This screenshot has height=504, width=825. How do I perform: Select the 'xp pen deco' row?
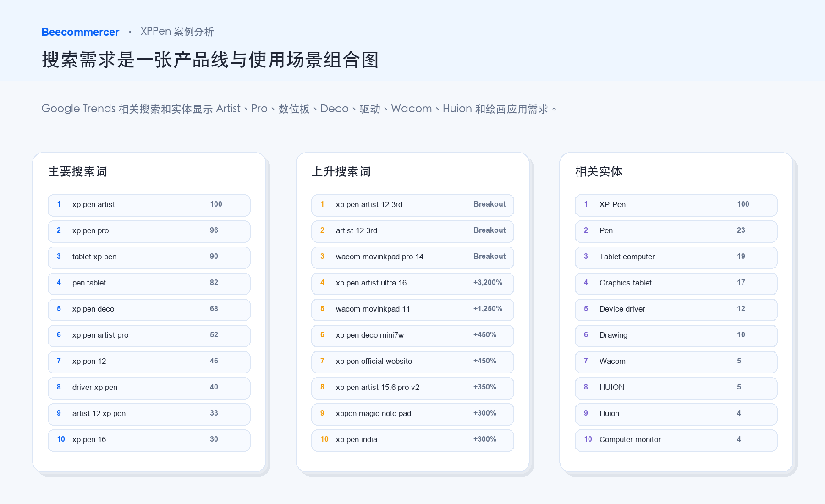tap(149, 310)
